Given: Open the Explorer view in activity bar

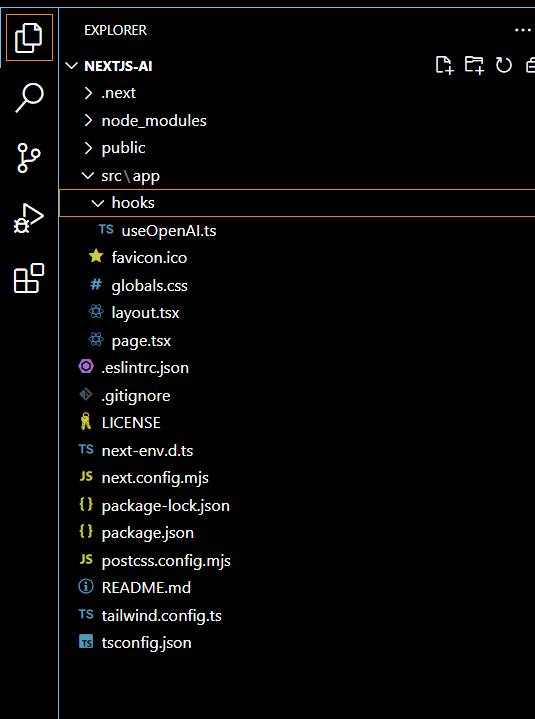Looking at the screenshot, I should (29, 38).
